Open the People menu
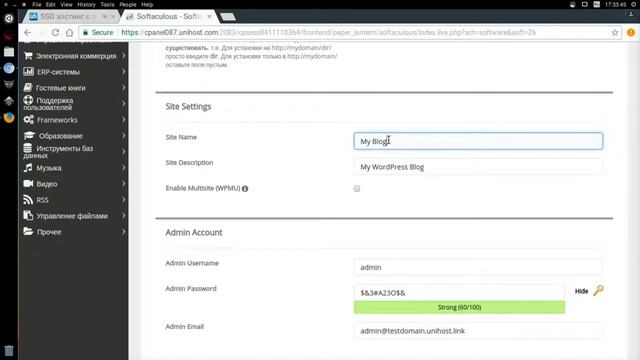The width and height of the screenshot is (640, 360). click(128, 4)
